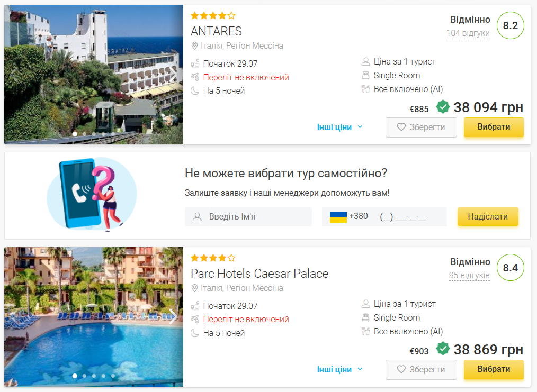Click the green verified badge near 38 094 грн
This screenshot has width=537, height=392.
tap(443, 107)
